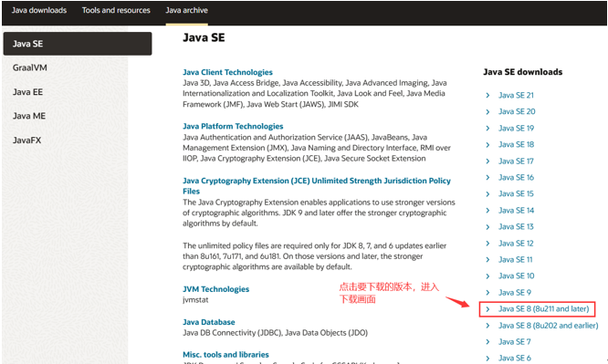The image size is (608, 364).
Task: Click the chevron beside Java SE 16
Action: click(x=487, y=178)
